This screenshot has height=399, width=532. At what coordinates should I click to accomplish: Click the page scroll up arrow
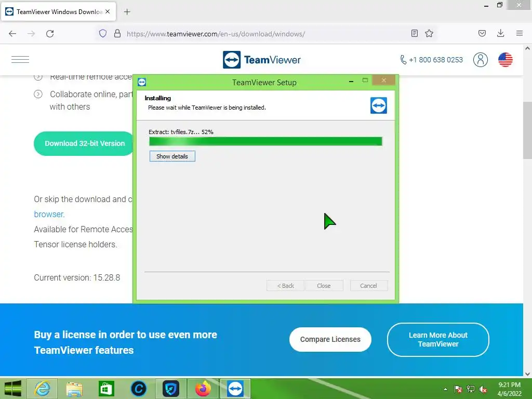[x=527, y=48]
